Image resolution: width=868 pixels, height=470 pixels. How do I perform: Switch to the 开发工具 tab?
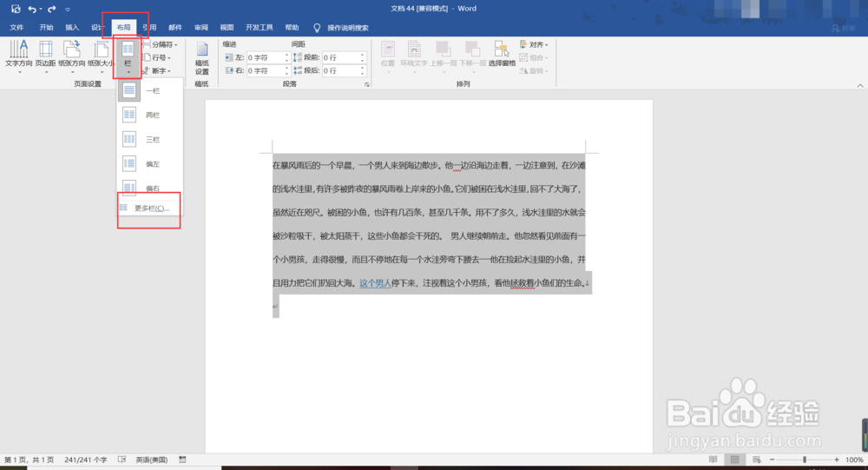pos(259,28)
